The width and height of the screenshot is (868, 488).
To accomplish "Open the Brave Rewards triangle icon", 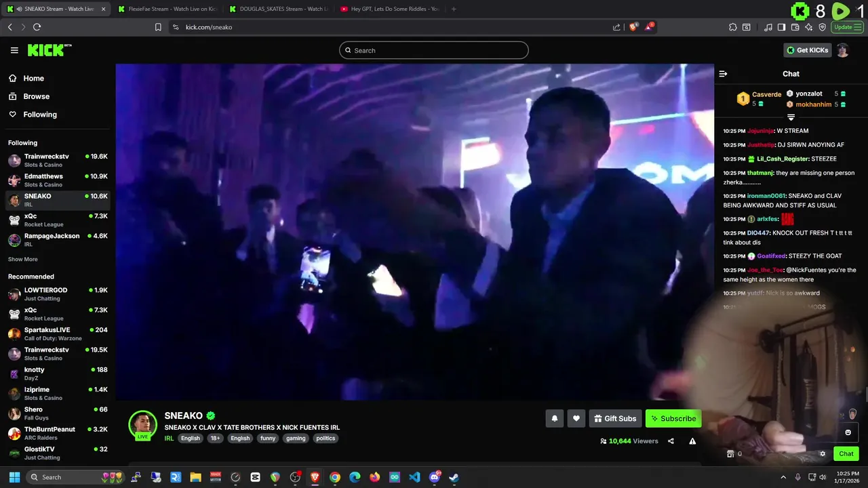I will click(x=650, y=27).
